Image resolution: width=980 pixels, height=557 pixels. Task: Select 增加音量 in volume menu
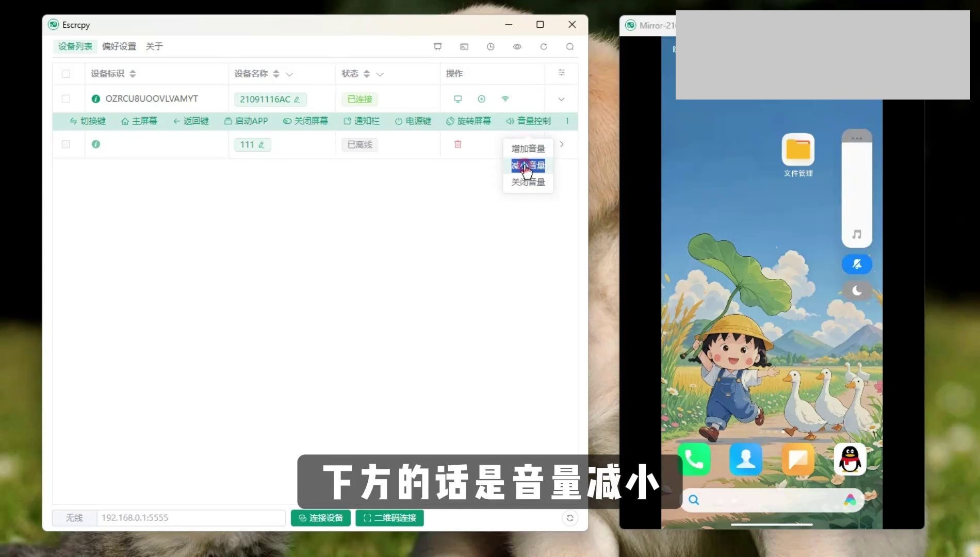point(528,149)
